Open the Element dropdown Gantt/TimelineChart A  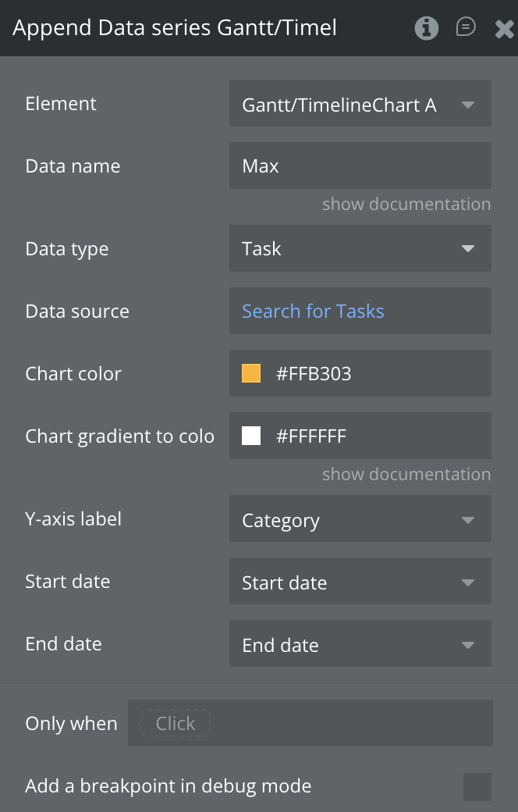(360, 105)
